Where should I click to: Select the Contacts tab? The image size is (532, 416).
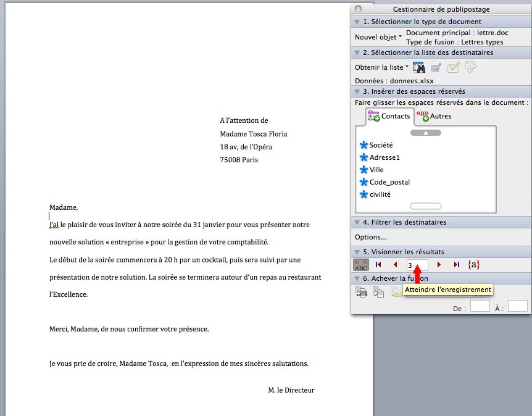tap(389, 116)
